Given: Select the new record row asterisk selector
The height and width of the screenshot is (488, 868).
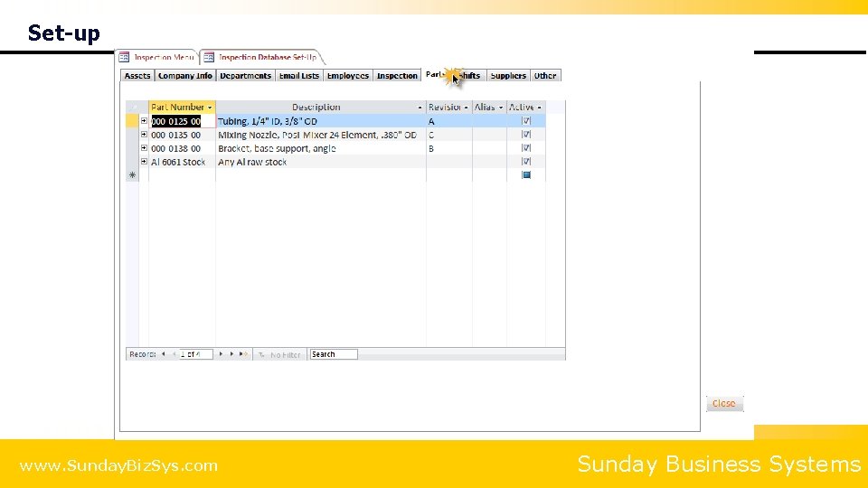Looking at the screenshot, I should (132, 174).
